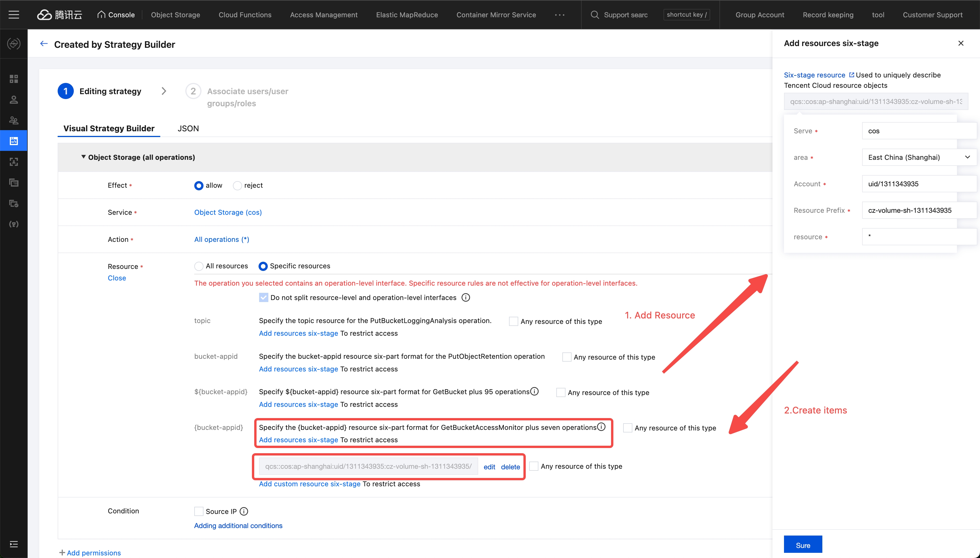The width and height of the screenshot is (980, 558).
Task: Open Cloud Functions in the top menu
Action: coord(245,15)
